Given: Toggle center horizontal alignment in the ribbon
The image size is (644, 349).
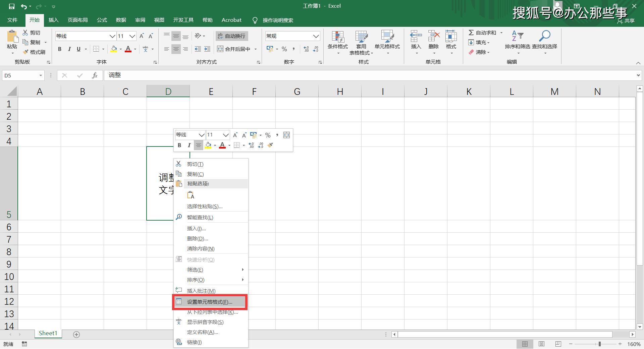Looking at the screenshot, I should pyautogui.click(x=176, y=49).
